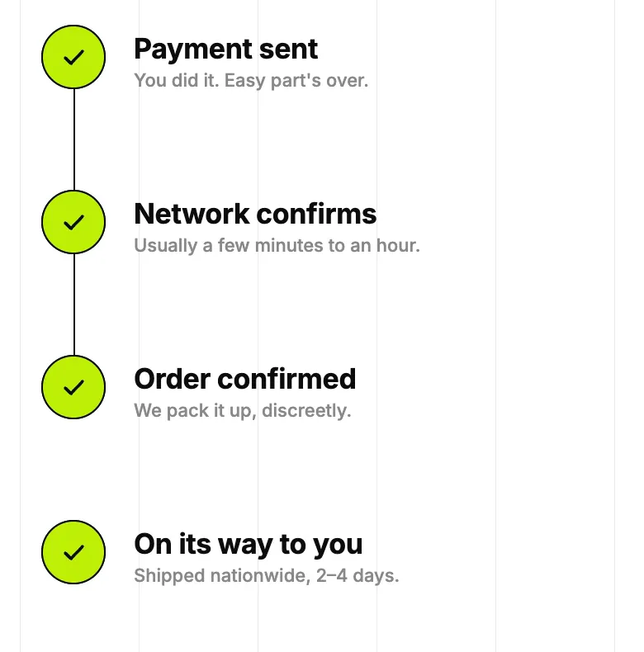Click 'Shipped nationwide, 2–4 days.' subtitle
This screenshot has width=644, height=652.
pos(266,576)
